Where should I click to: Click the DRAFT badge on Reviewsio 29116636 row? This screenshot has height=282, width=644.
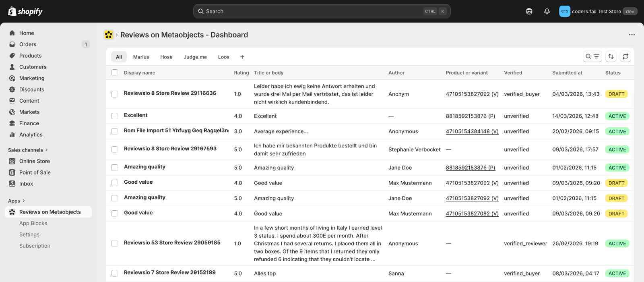[x=616, y=94]
